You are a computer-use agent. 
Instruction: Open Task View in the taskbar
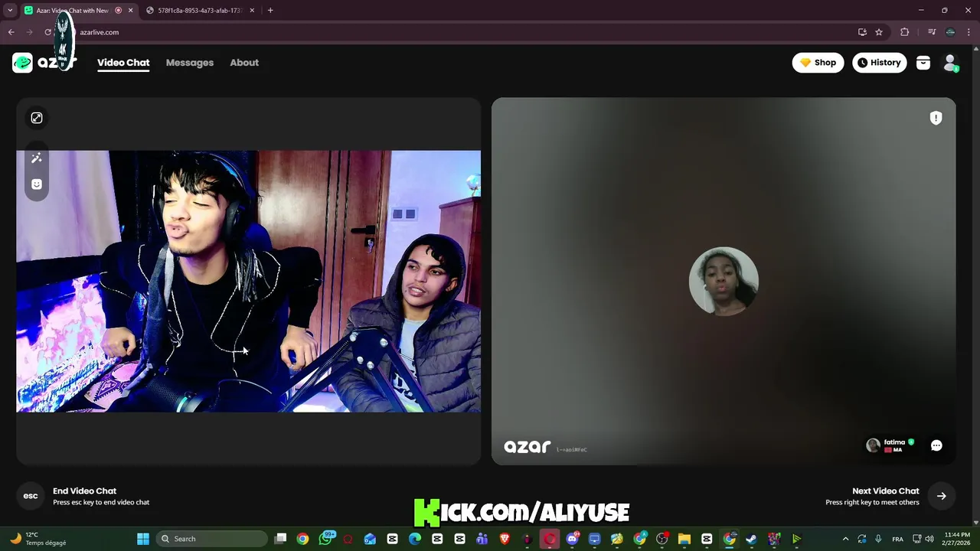(280, 539)
